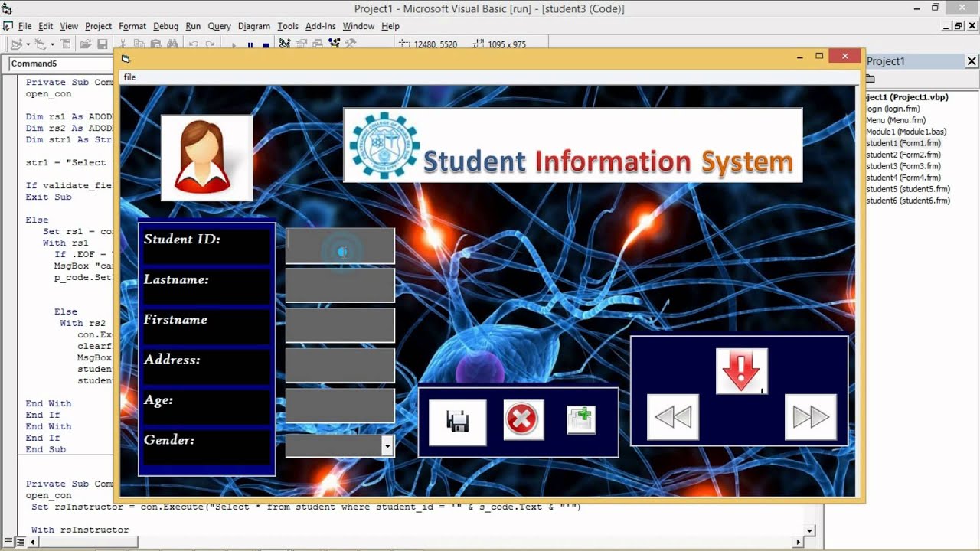This screenshot has height=551, width=980.
Task: Open the File menu in Visual Basic
Action: [24, 26]
